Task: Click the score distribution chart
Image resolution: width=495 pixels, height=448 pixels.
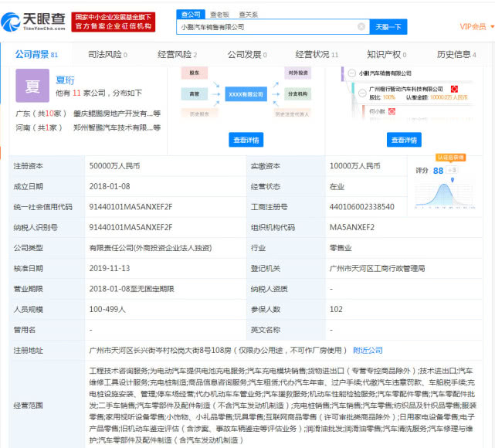Action: pos(445,195)
